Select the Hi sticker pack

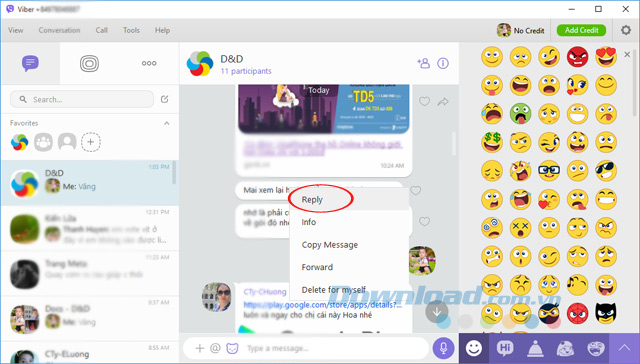tap(505, 348)
